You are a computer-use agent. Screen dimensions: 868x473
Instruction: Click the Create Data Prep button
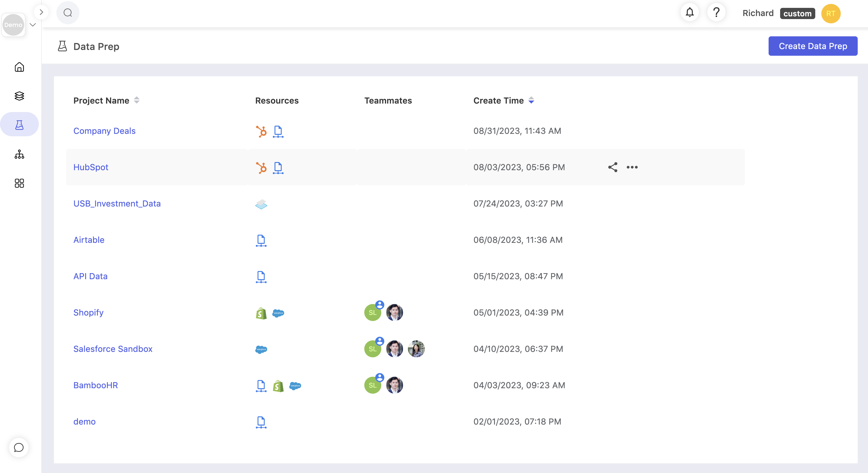click(813, 46)
